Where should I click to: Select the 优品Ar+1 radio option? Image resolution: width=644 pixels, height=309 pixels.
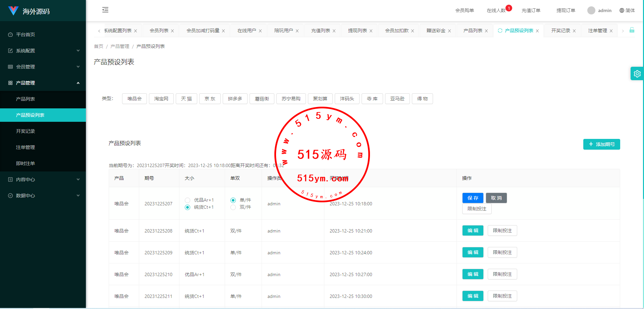click(187, 200)
